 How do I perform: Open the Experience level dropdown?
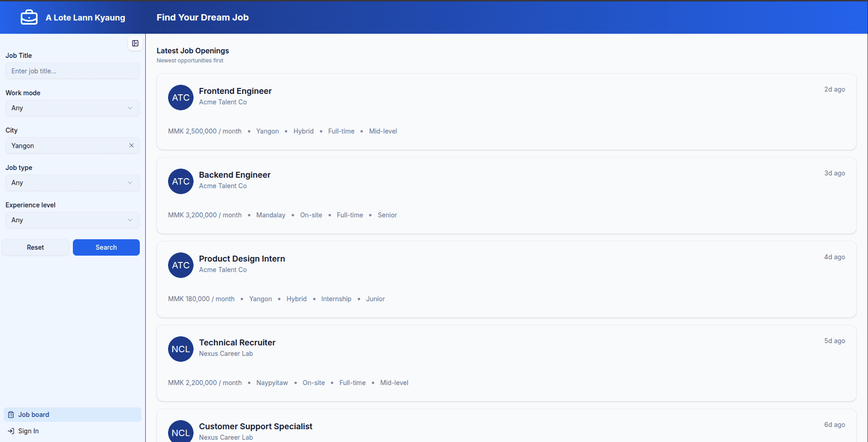72,220
